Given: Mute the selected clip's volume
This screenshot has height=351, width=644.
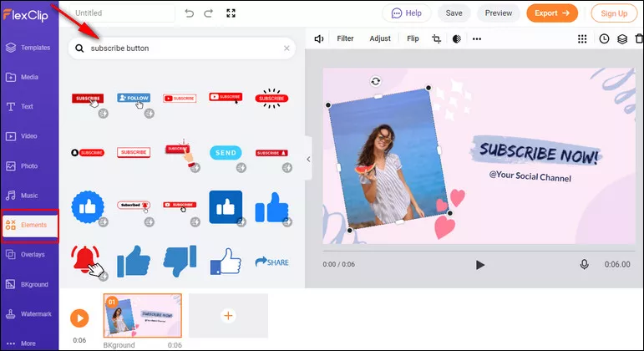Looking at the screenshot, I should [319, 38].
